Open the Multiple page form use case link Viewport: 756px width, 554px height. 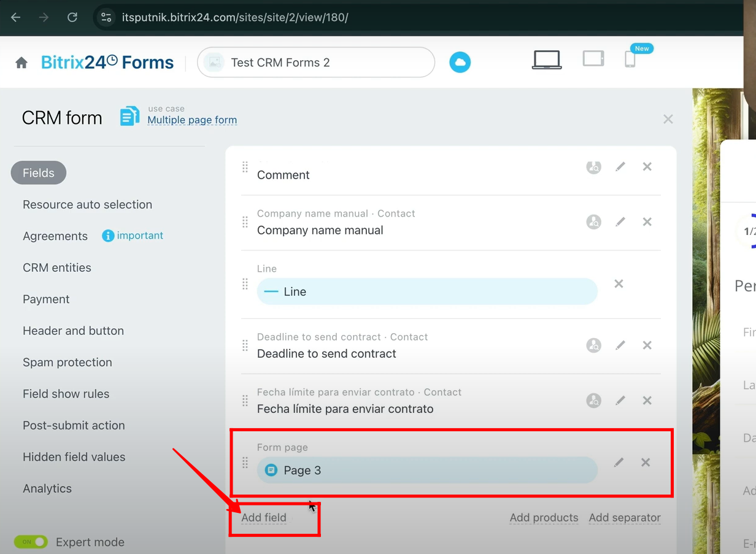click(192, 120)
